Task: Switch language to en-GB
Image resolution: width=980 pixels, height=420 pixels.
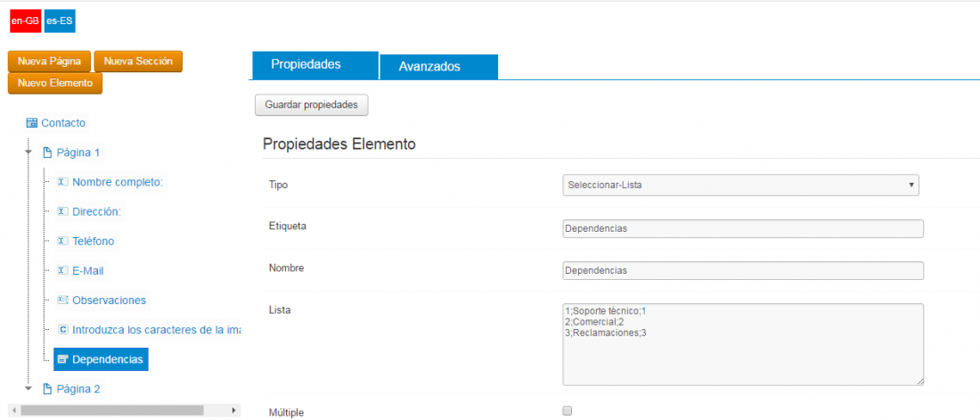Action: pyautogui.click(x=25, y=22)
